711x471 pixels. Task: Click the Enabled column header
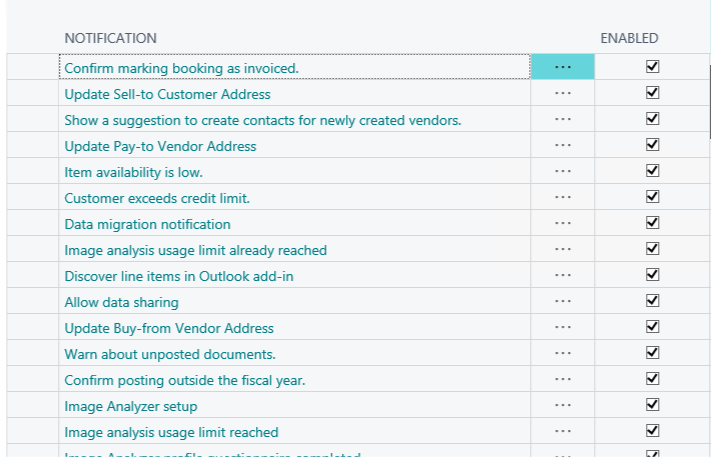[x=629, y=38]
